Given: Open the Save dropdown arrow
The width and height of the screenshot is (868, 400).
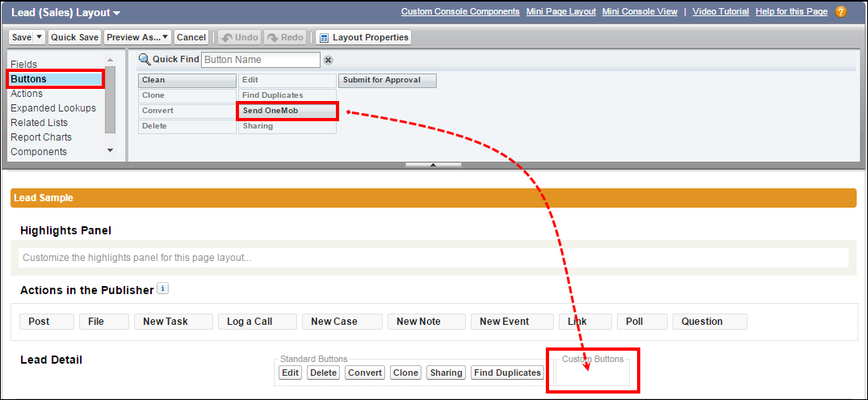Looking at the screenshot, I should pyautogui.click(x=40, y=37).
